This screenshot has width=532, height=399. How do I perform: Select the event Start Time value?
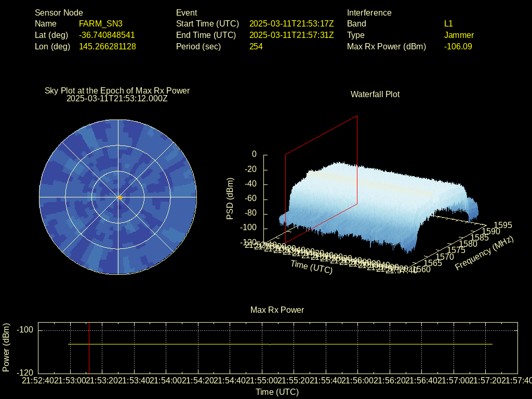click(291, 24)
